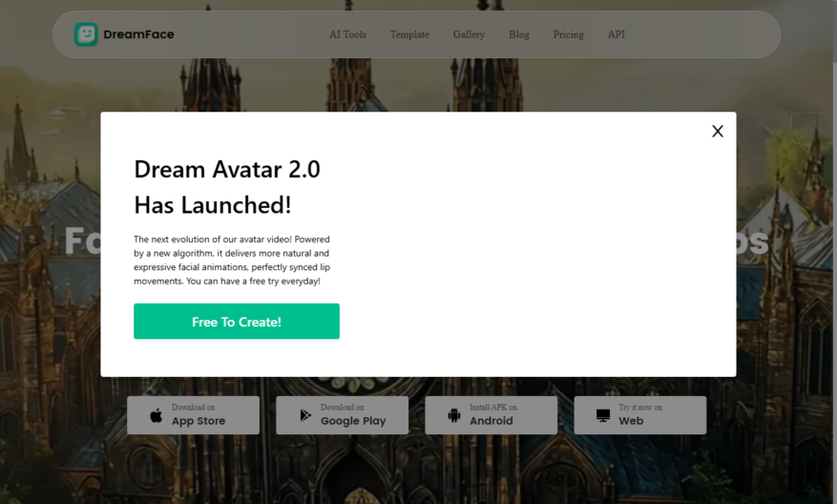Click the Try it now on Web button
The image size is (837, 504).
pyautogui.click(x=640, y=415)
